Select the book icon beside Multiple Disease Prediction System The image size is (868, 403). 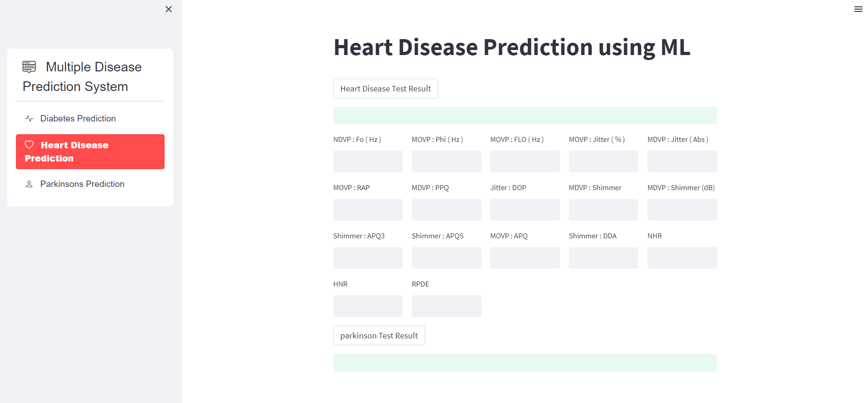pyautogui.click(x=29, y=67)
